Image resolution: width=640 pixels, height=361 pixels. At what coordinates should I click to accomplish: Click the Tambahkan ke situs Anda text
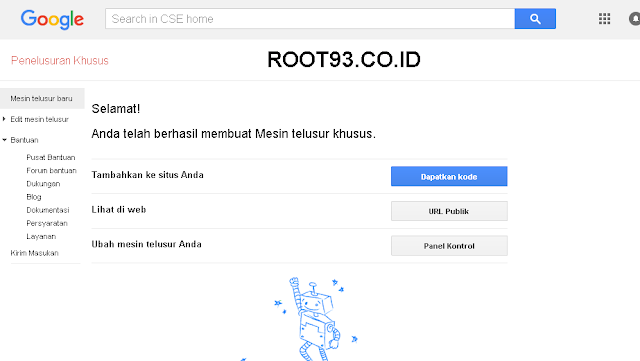pyautogui.click(x=147, y=175)
